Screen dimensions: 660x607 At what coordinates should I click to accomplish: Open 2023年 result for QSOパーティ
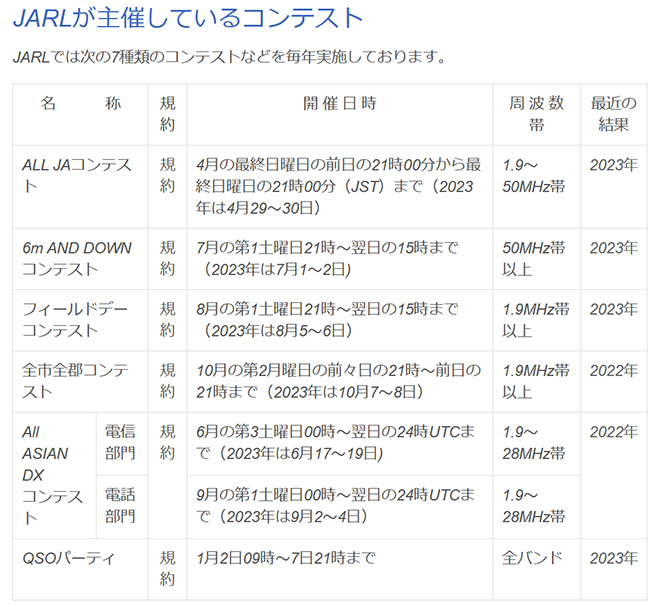[614, 559]
